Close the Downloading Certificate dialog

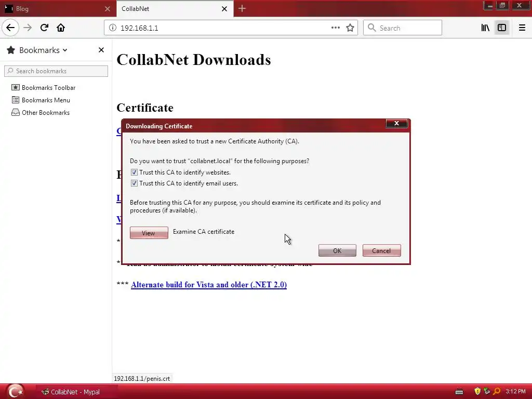tap(396, 124)
